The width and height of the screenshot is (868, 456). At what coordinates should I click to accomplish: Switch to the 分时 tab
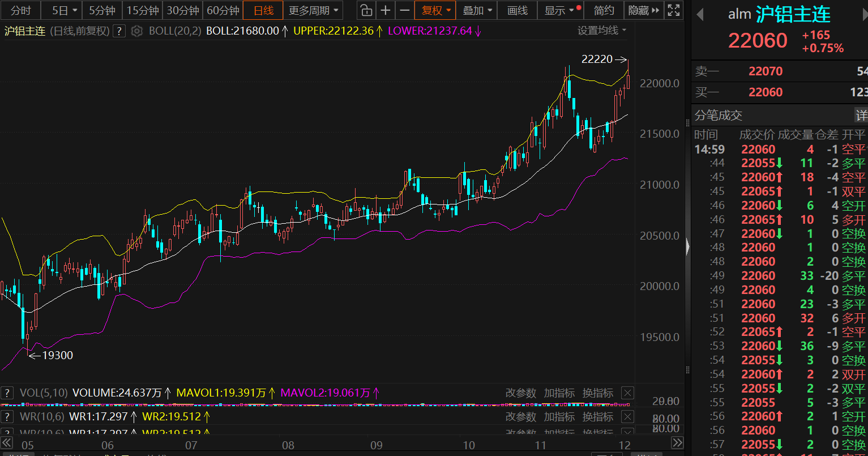tap(21, 10)
